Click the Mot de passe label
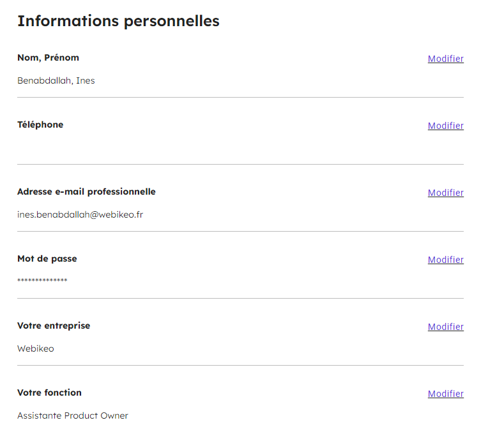The width and height of the screenshot is (488, 448). 47,259
